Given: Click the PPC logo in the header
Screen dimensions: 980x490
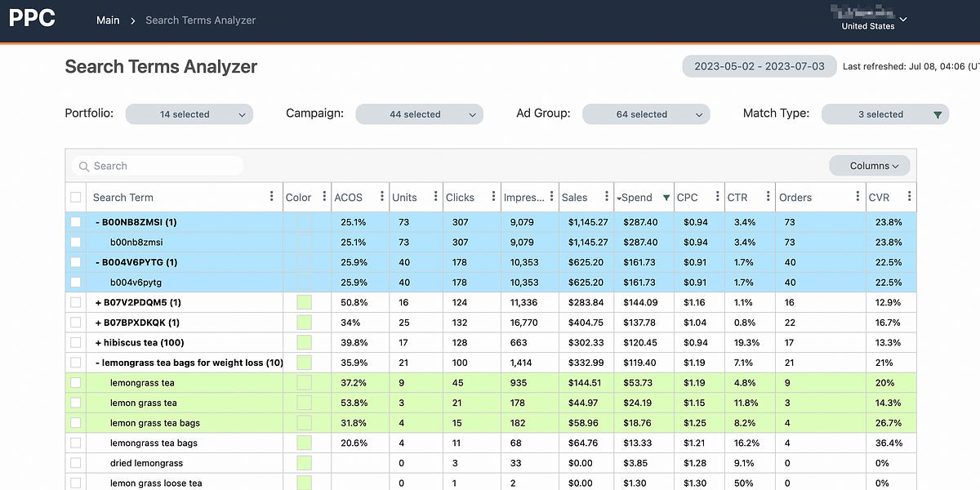Looking at the screenshot, I should tap(32, 18).
